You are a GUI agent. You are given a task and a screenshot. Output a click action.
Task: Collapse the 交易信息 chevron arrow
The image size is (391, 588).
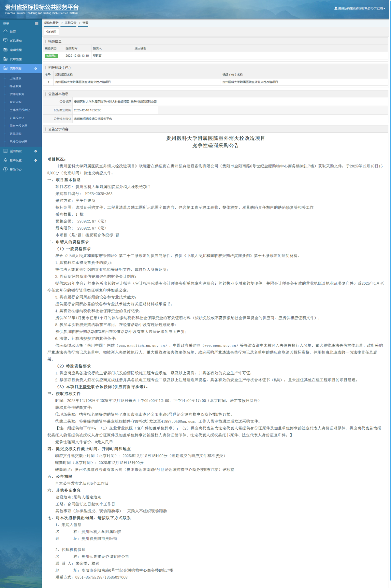36,68
